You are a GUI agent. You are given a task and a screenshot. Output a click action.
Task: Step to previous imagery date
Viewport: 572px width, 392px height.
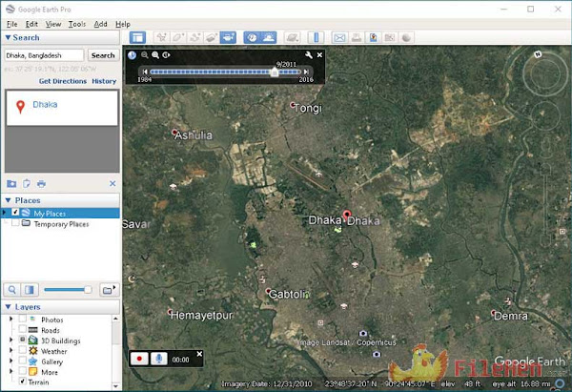145,72
